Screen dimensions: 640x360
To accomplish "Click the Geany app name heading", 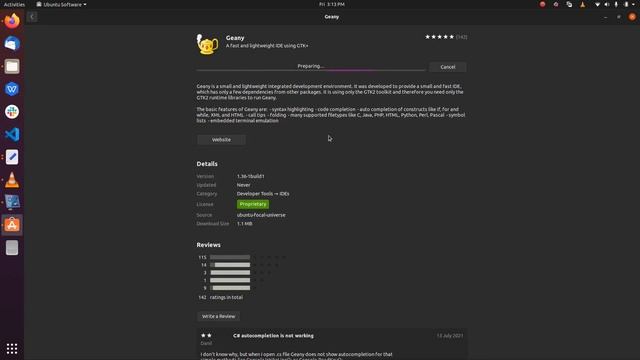I will (235, 38).
